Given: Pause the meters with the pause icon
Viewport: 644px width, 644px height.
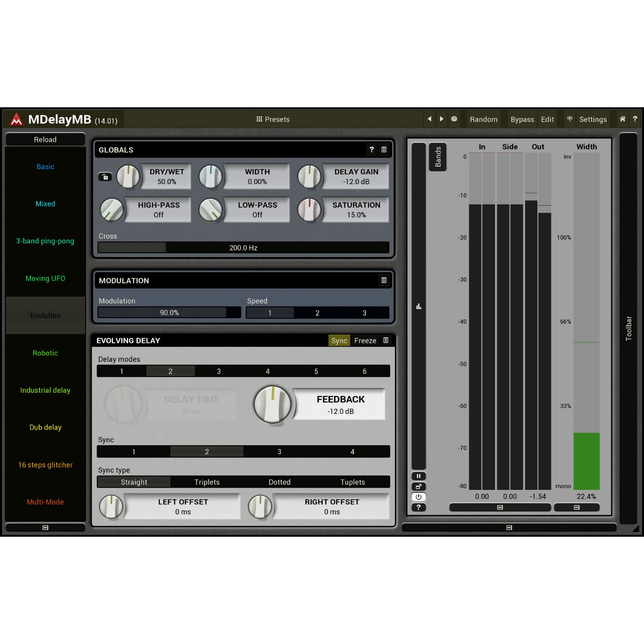Looking at the screenshot, I should click(x=419, y=476).
